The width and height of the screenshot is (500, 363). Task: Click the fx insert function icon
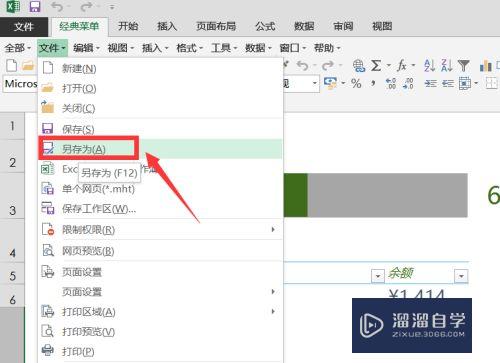402,66
